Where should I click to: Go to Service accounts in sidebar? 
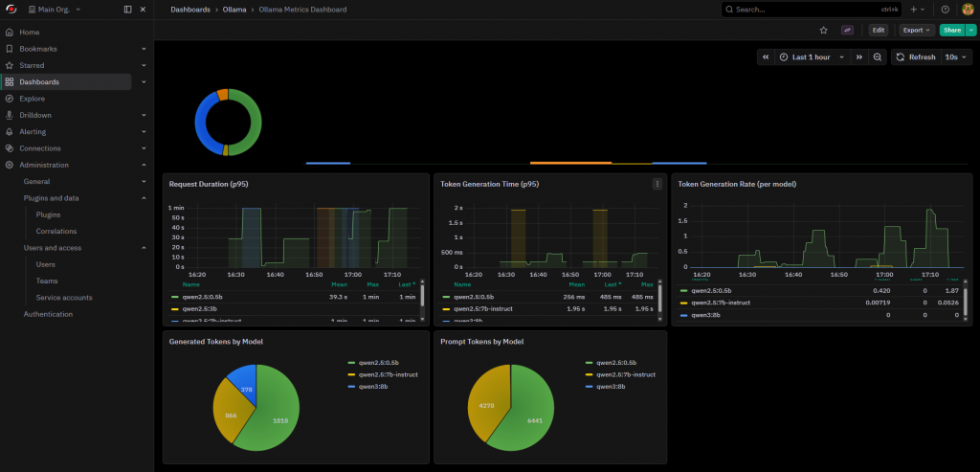click(63, 298)
